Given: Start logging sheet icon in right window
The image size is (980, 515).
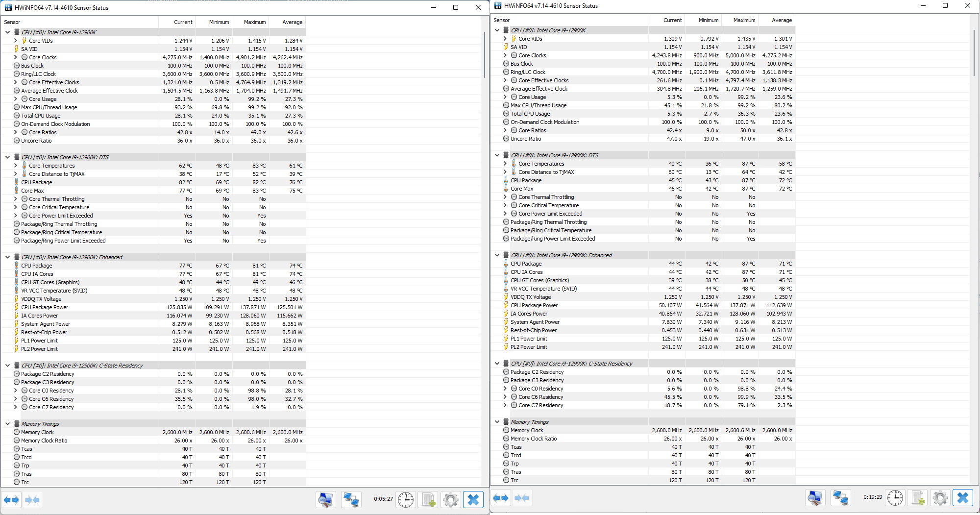Looking at the screenshot, I should (918, 498).
